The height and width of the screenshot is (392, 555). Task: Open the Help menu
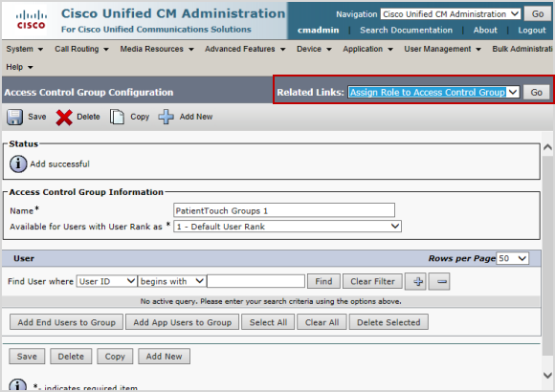click(19, 67)
